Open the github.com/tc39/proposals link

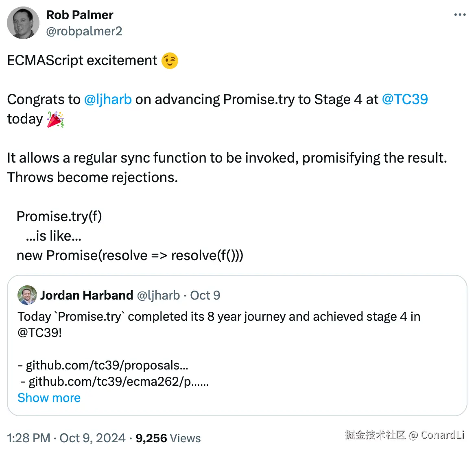tap(107, 365)
